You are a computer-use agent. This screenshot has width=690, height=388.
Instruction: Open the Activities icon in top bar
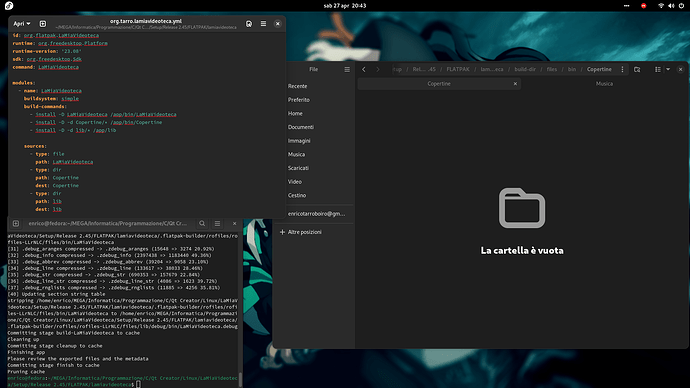tap(9, 6)
